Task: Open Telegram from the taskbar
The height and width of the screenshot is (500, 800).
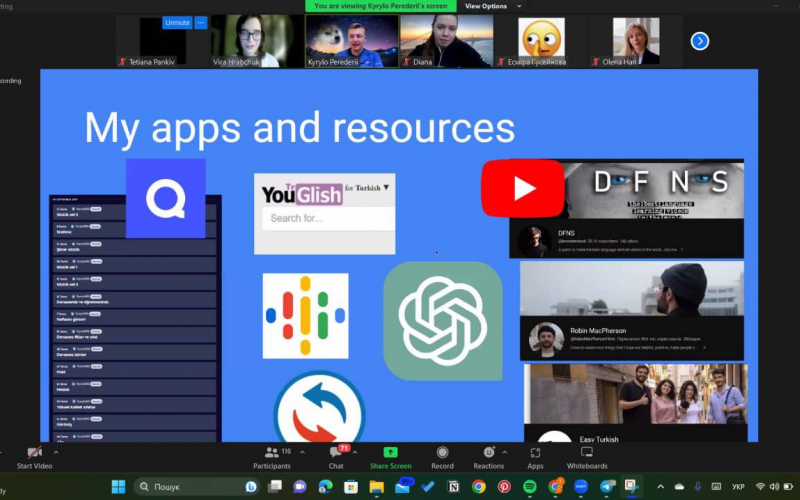Action: pyautogui.click(x=607, y=487)
